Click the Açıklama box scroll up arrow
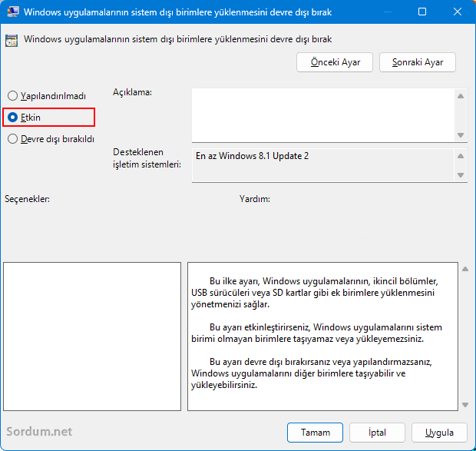This screenshot has height=451, width=476. click(x=461, y=96)
